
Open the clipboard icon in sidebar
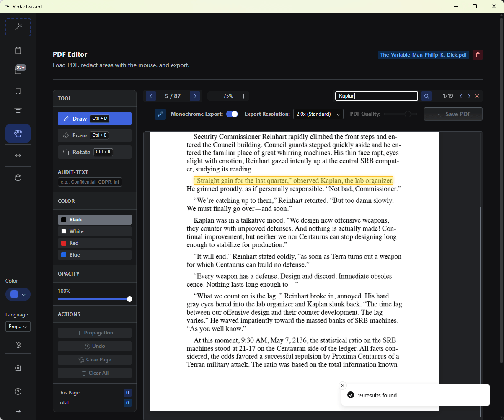18,51
